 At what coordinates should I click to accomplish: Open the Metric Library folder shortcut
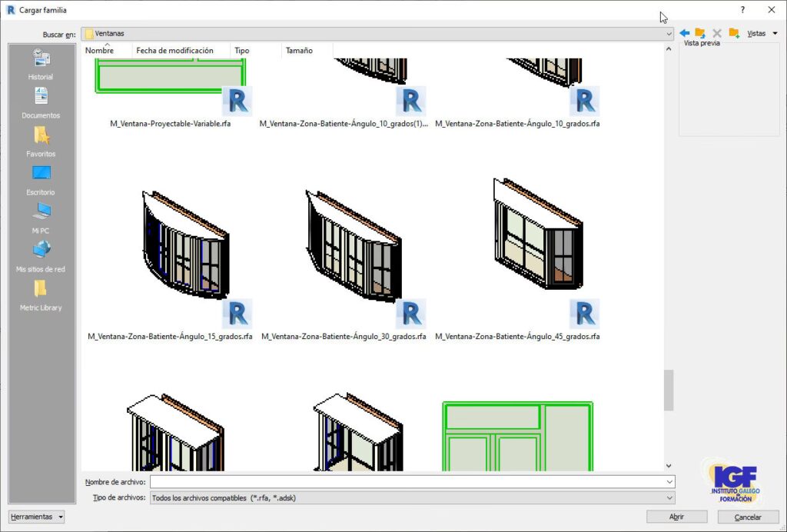[41, 294]
